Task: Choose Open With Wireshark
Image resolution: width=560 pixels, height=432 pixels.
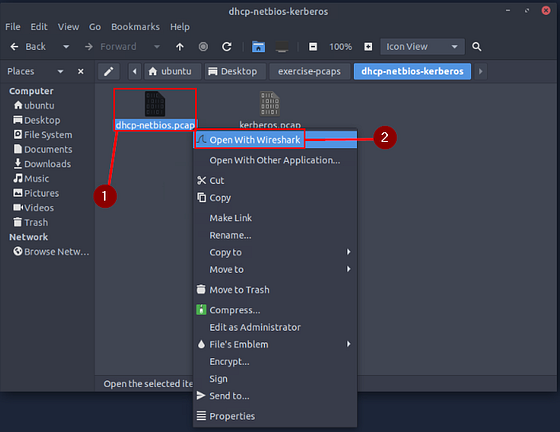Action: point(275,140)
